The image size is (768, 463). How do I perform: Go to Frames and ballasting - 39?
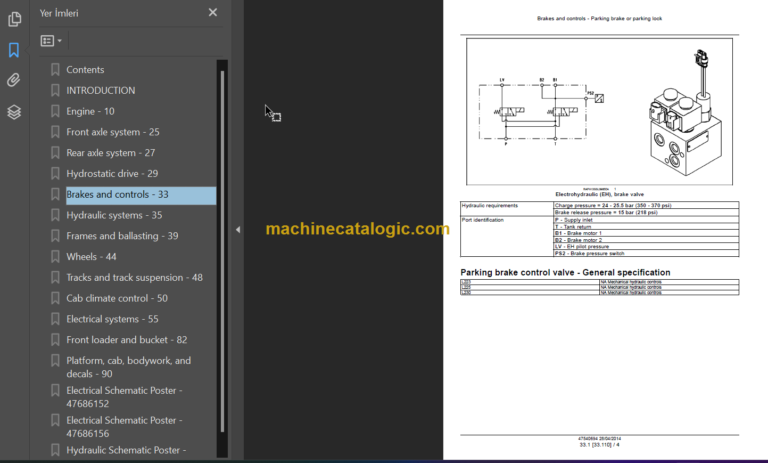pos(122,236)
